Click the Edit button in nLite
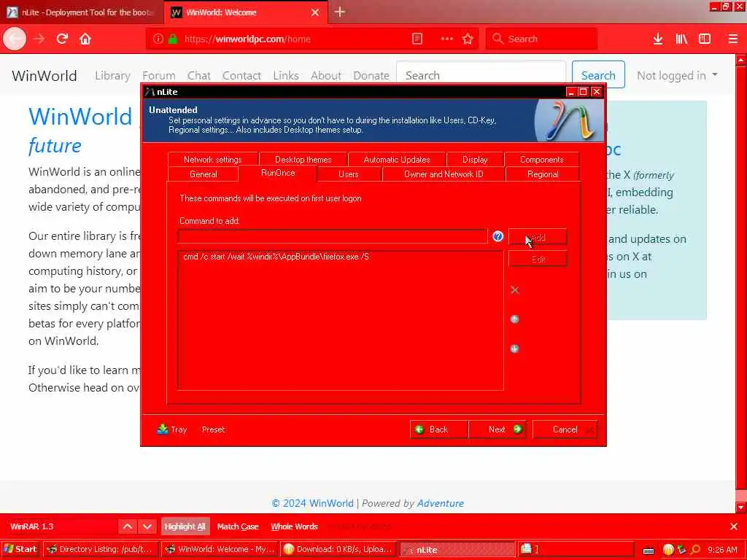This screenshot has width=747, height=560. click(538, 259)
